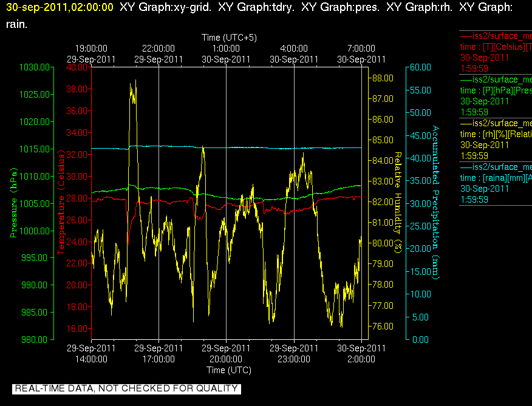This screenshot has height=406, width=532.
Task: Click the cyan precipitation axis value '5.00'
Action: click(x=420, y=317)
